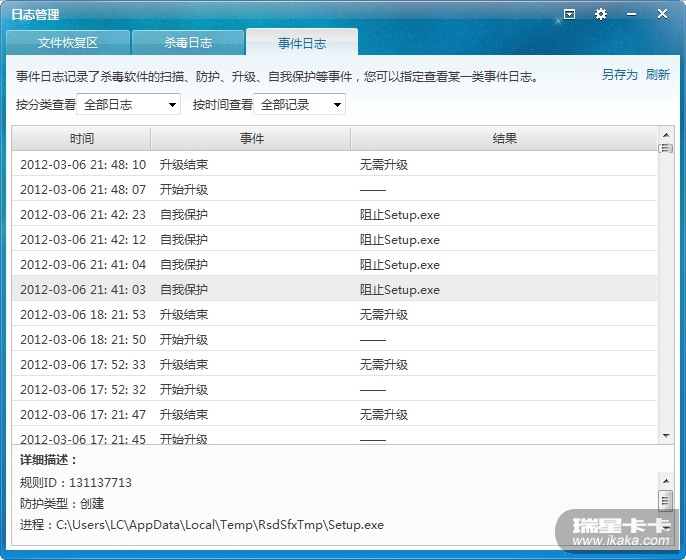
Task: Click the 进程 Setup.exe path line
Action: (x=202, y=525)
